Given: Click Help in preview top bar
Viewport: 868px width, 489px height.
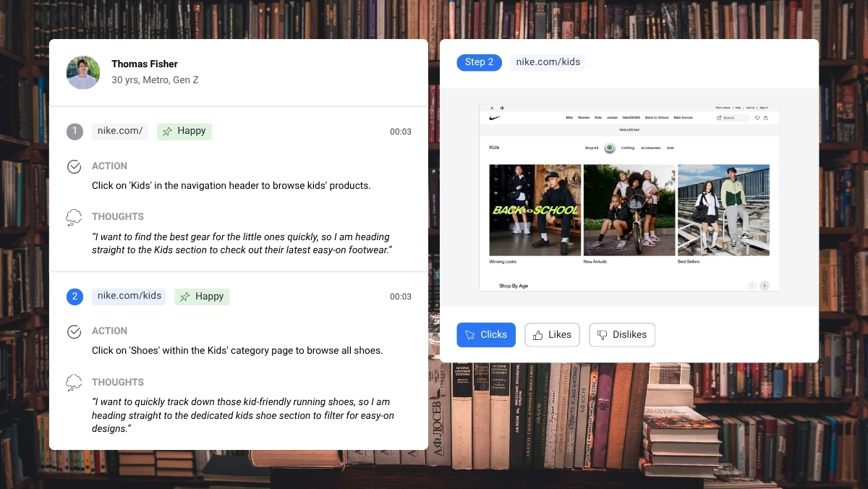Looking at the screenshot, I should [738, 108].
